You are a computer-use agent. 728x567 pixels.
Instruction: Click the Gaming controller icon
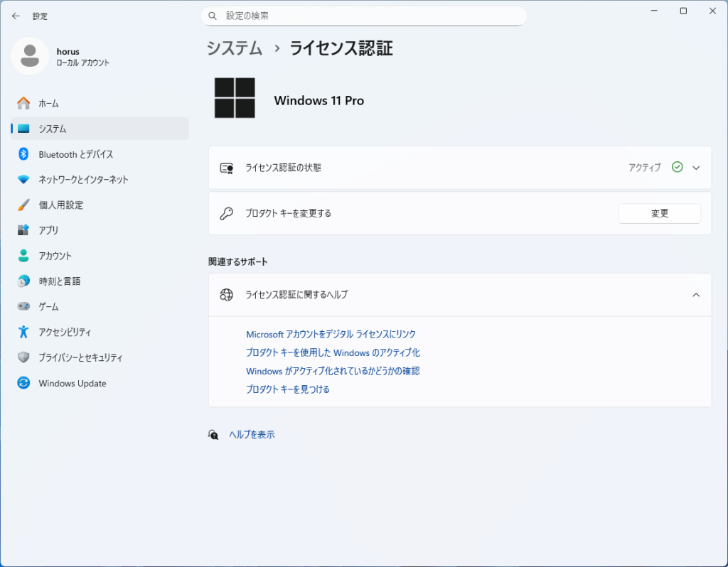pyautogui.click(x=23, y=307)
